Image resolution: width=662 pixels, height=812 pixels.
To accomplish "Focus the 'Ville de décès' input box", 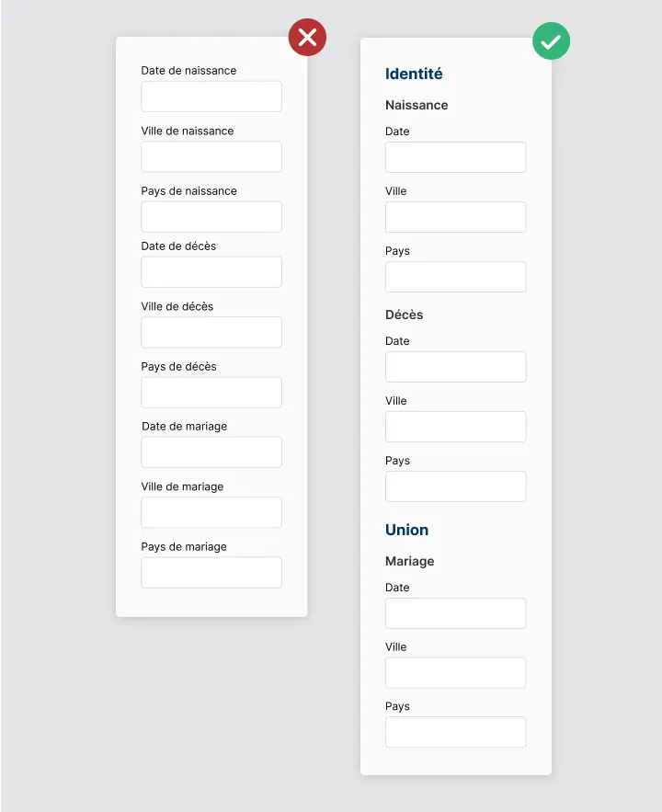I will coord(211,332).
